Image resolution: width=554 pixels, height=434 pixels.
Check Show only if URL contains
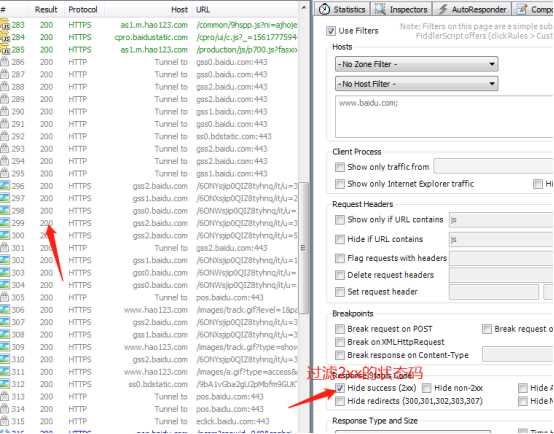coord(340,219)
